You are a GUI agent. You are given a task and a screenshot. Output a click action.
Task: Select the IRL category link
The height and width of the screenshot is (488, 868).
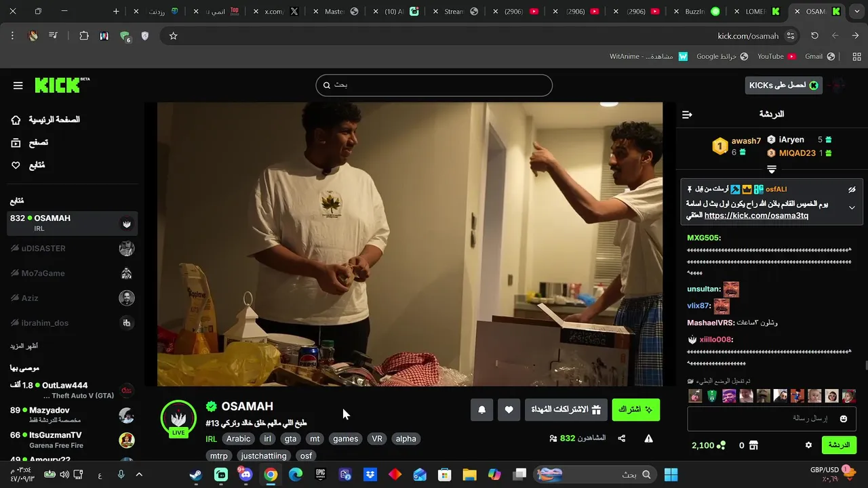click(212, 439)
